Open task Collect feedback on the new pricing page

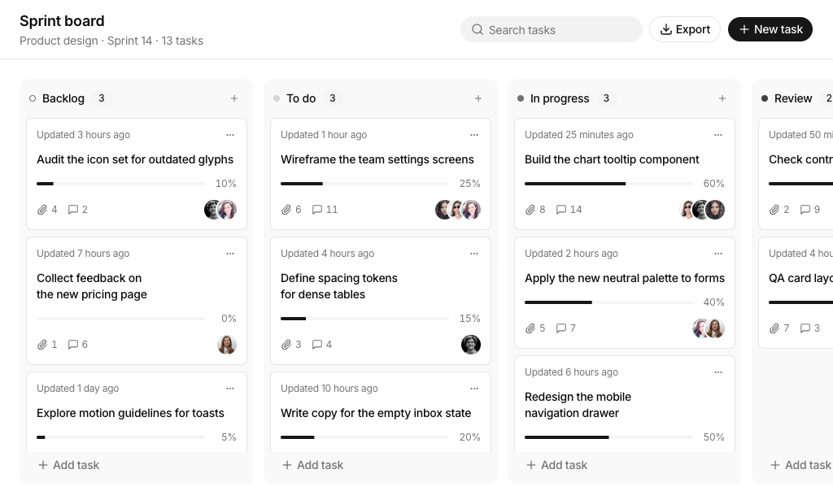[x=92, y=286]
